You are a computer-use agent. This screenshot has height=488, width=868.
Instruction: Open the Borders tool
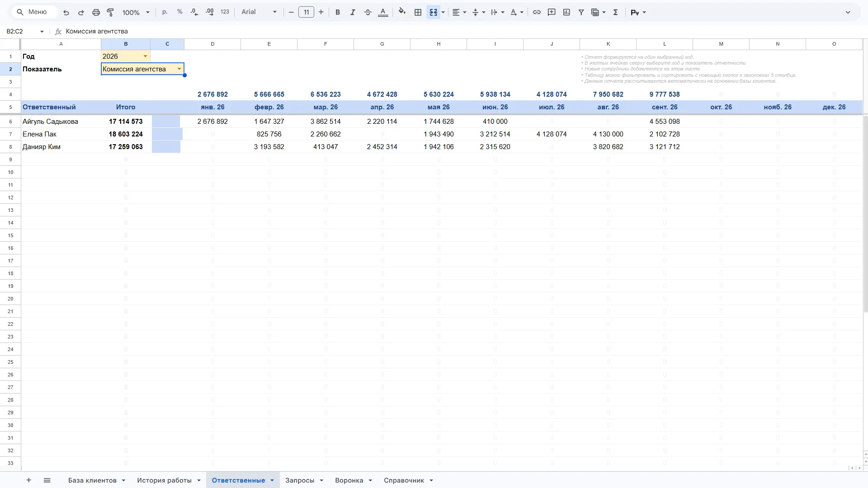(418, 12)
